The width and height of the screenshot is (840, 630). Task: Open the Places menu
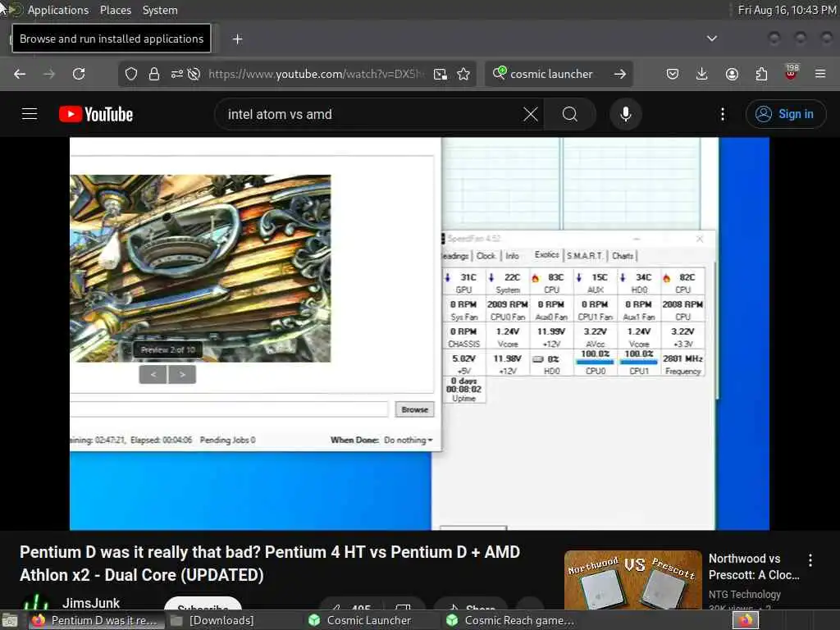115,10
